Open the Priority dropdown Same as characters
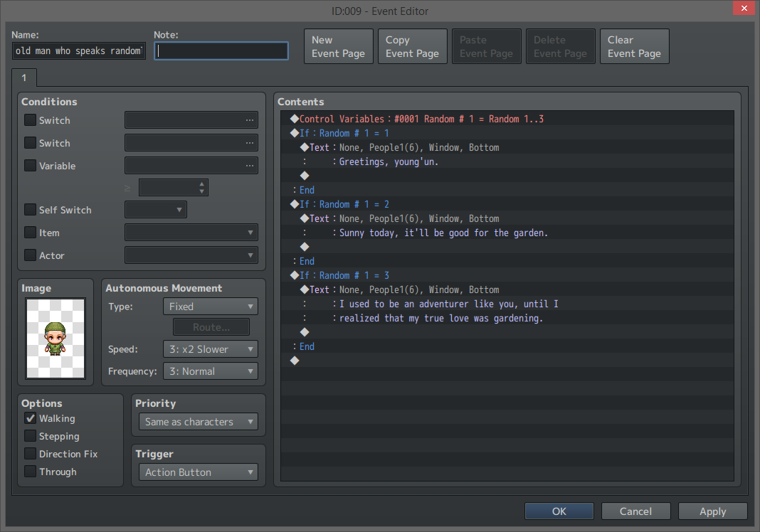 197,421
